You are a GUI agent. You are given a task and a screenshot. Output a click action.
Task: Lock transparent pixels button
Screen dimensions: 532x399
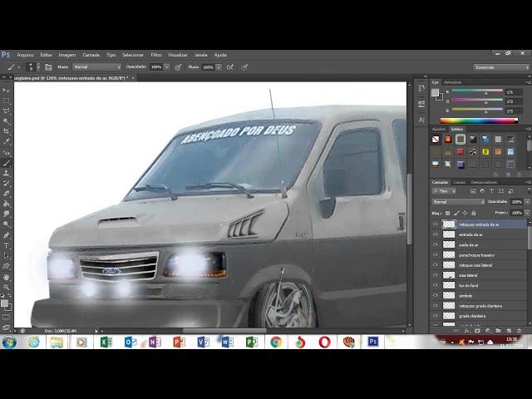(x=447, y=213)
